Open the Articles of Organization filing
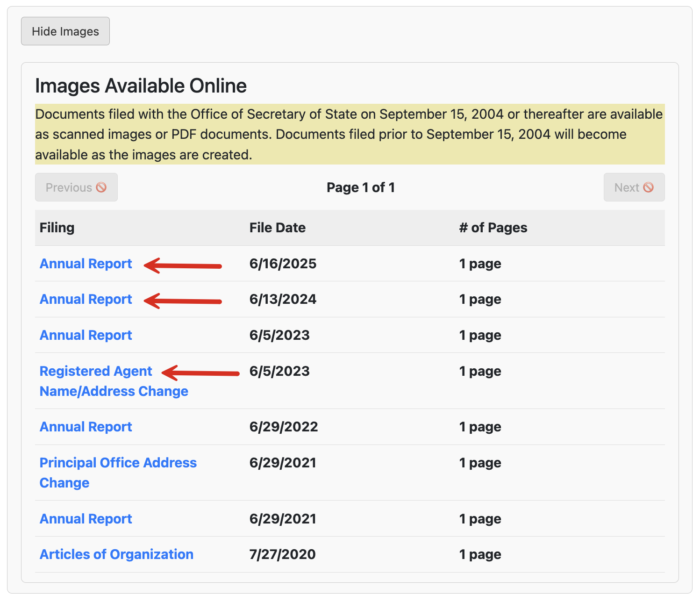This screenshot has width=700, height=602. coord(116,554)
